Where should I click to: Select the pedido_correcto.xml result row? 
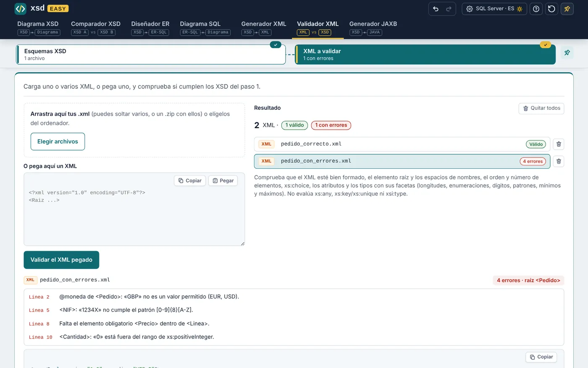(402, 144)
